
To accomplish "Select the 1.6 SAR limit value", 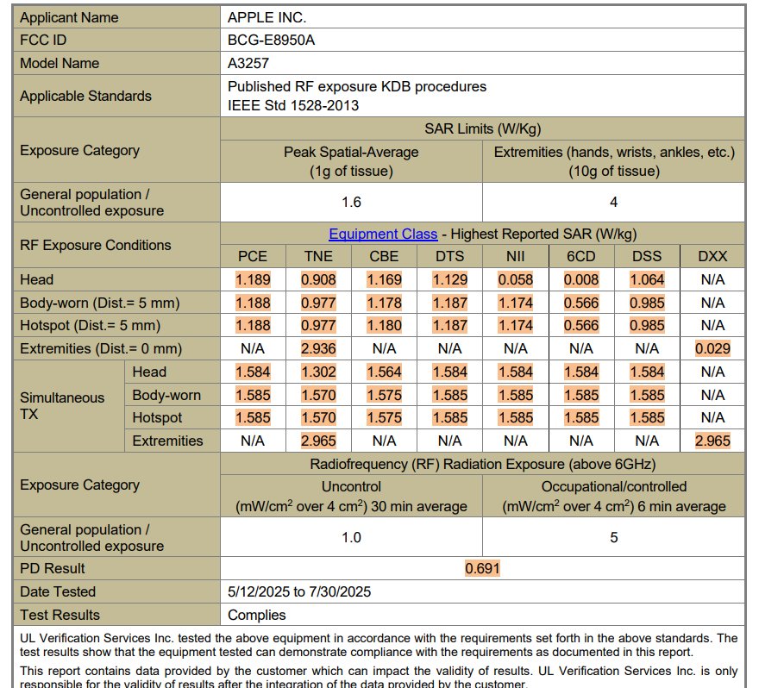I will 351,203.
